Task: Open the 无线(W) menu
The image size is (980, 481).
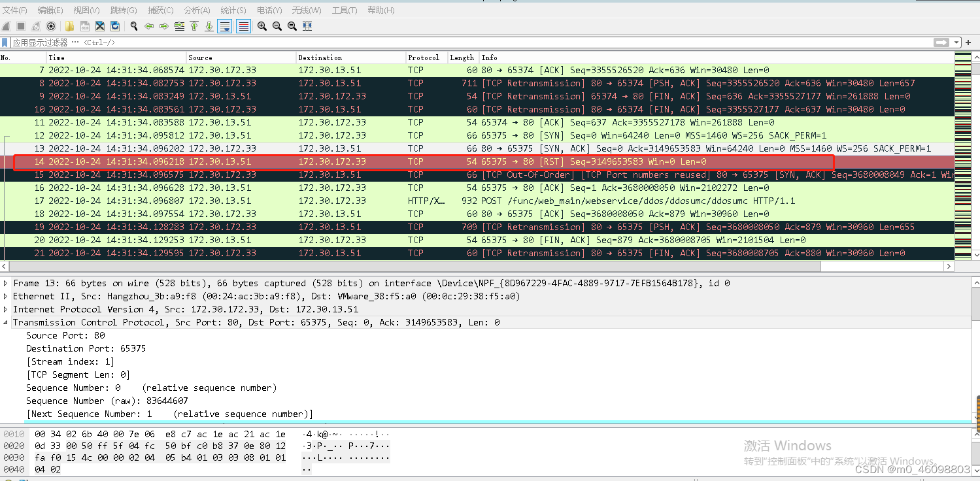Action: click(307, 10)
